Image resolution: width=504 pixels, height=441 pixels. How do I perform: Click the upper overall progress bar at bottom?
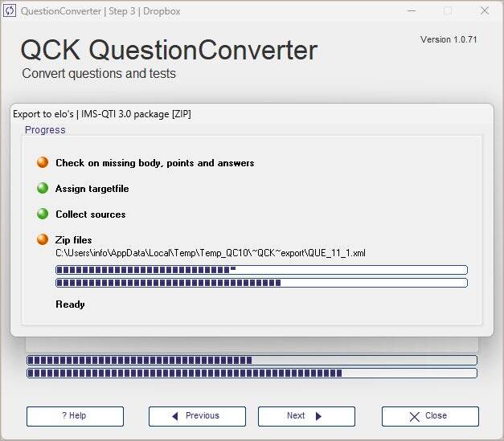click(252, 360)
